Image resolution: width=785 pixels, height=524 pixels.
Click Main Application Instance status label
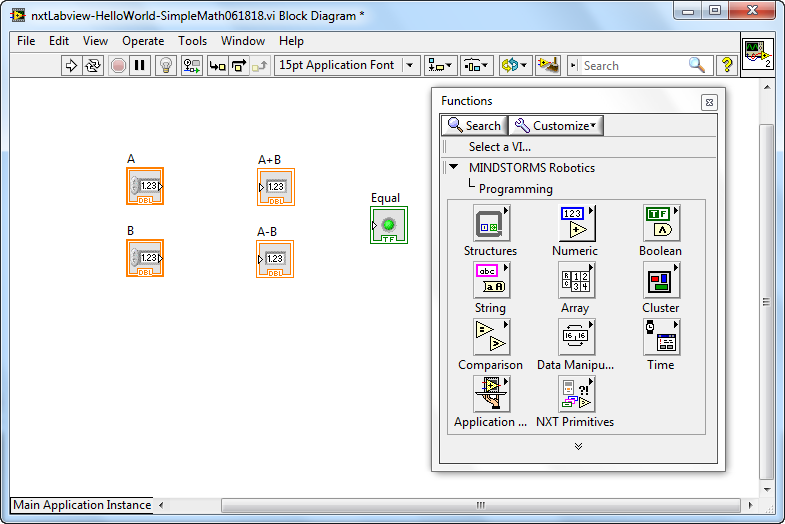82,505
